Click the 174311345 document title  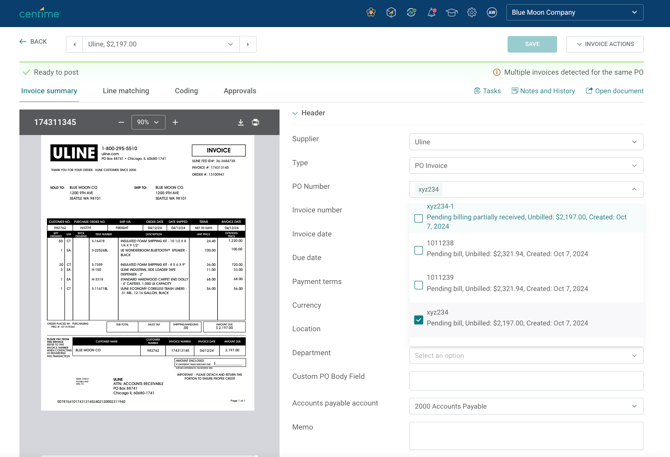tap(55, 122)
